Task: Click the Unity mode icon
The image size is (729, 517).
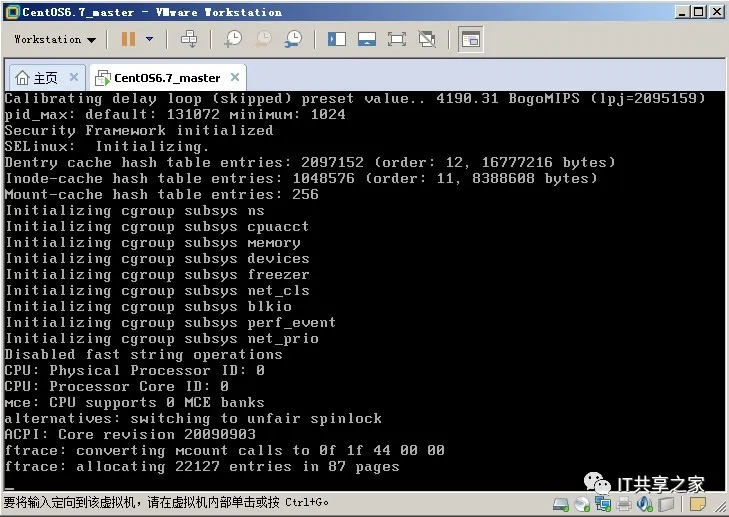Action: click(427, 39)
